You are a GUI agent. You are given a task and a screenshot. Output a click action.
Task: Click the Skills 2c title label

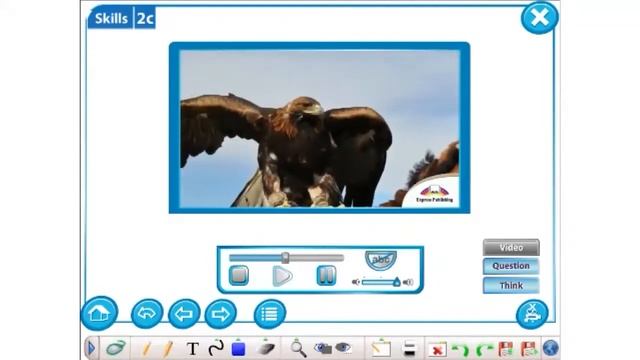122,18
